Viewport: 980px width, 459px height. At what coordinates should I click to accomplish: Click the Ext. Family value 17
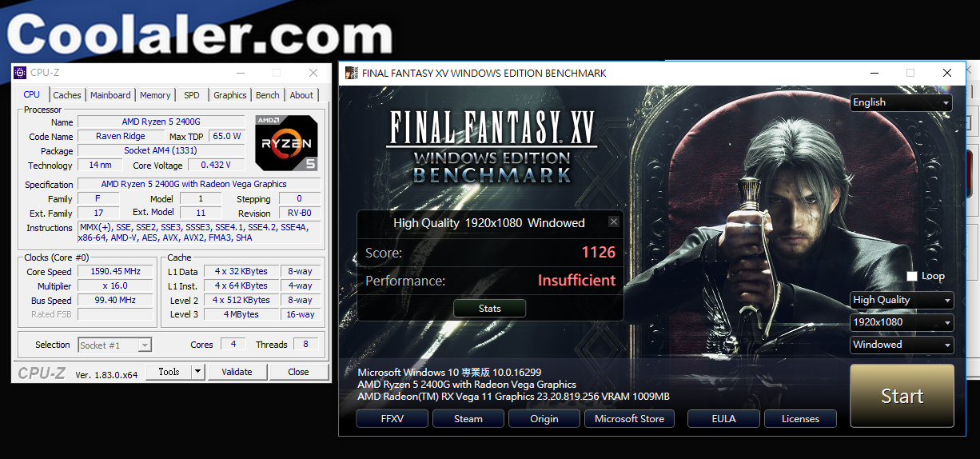tap(98, 214)
